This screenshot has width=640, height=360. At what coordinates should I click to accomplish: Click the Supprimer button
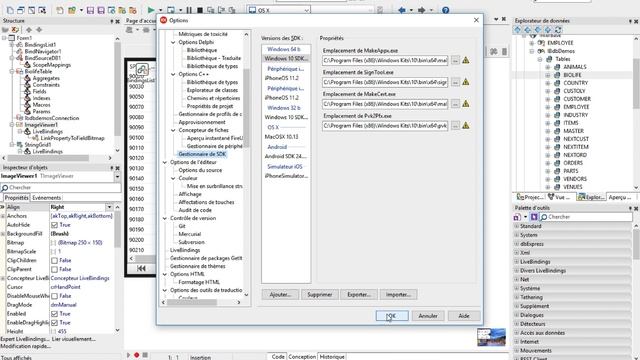[x=320, y=294]
